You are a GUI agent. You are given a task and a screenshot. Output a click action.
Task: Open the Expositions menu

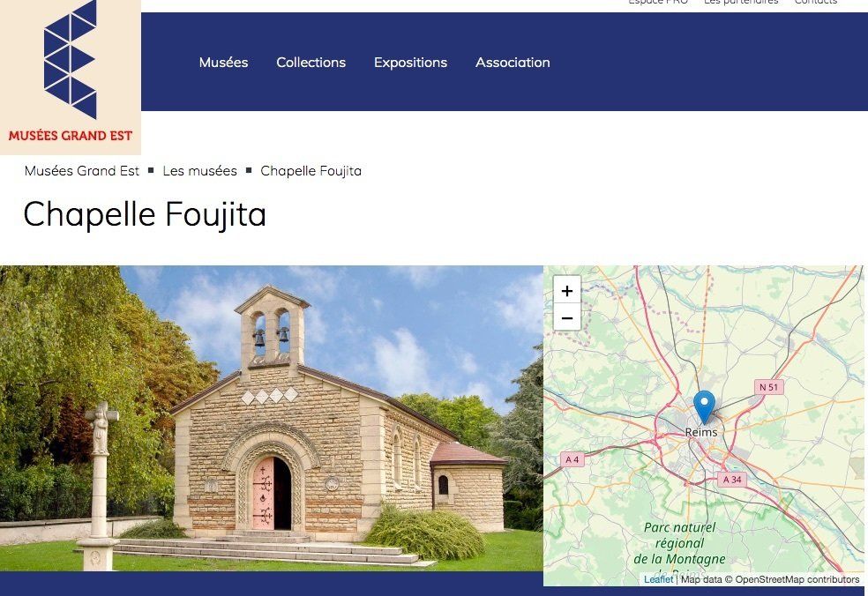pos(411,63)
